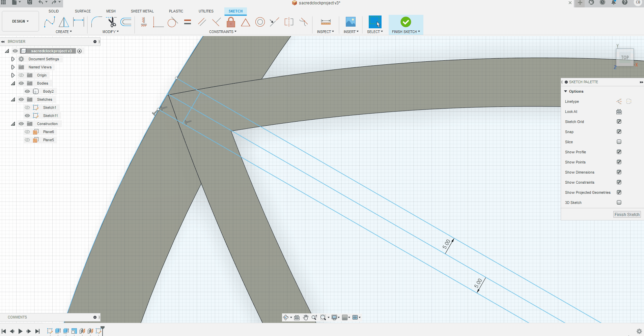Open the MODIFY dropdown menu

point(111,32)
